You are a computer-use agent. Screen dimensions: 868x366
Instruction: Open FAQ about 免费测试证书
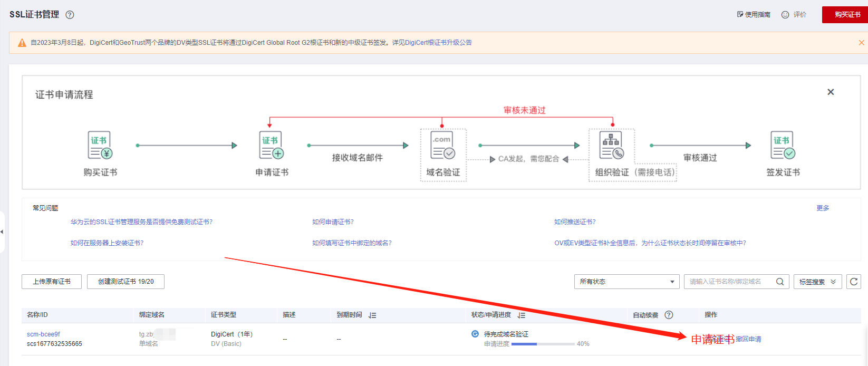pos(141,222)
